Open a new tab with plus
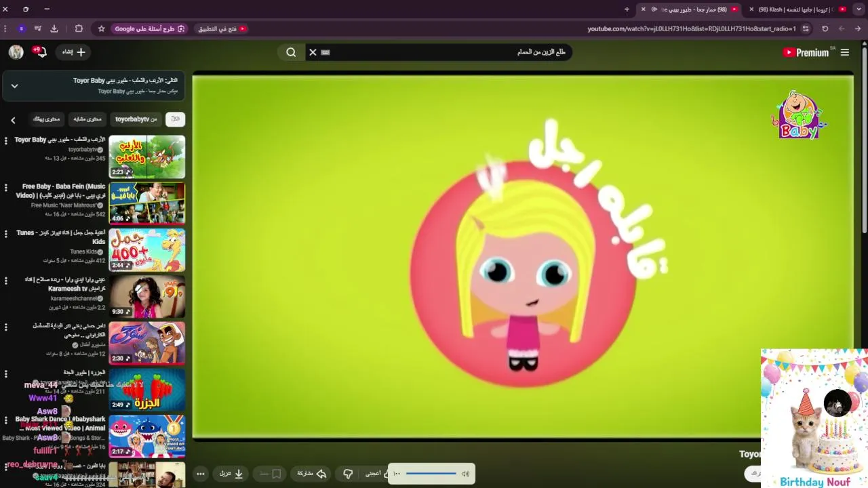This screenshot has height=488, width=868. pyautogui.click(x=627, y=9)
